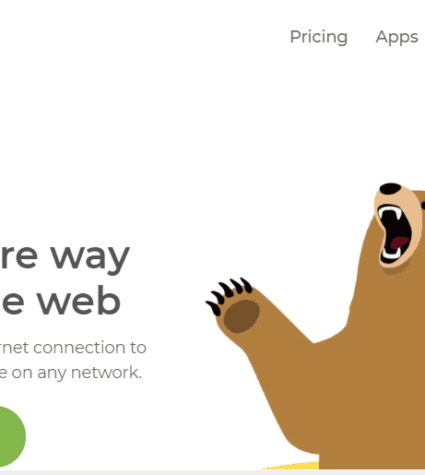Screen dimensions: 425x475
Task: Click the word "network" in subtitle
Action: (106, 373)
